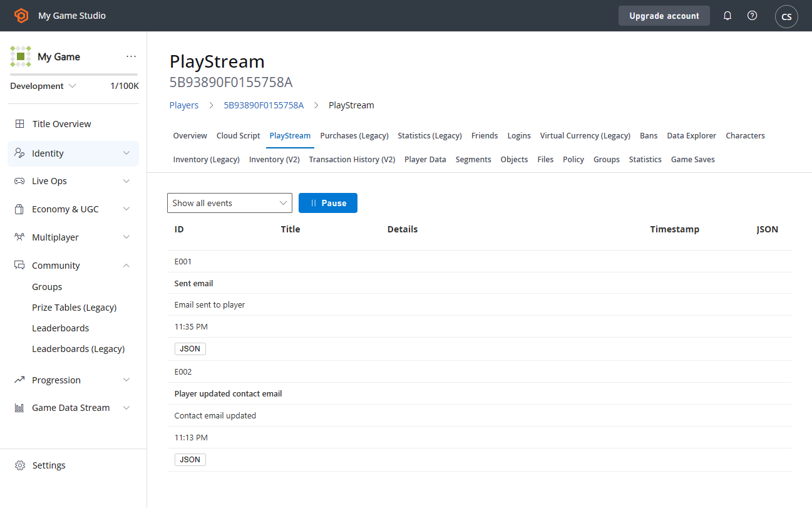The image size is (812, 508).
Task: Open the Development environment dropdown
Action: 43,86
